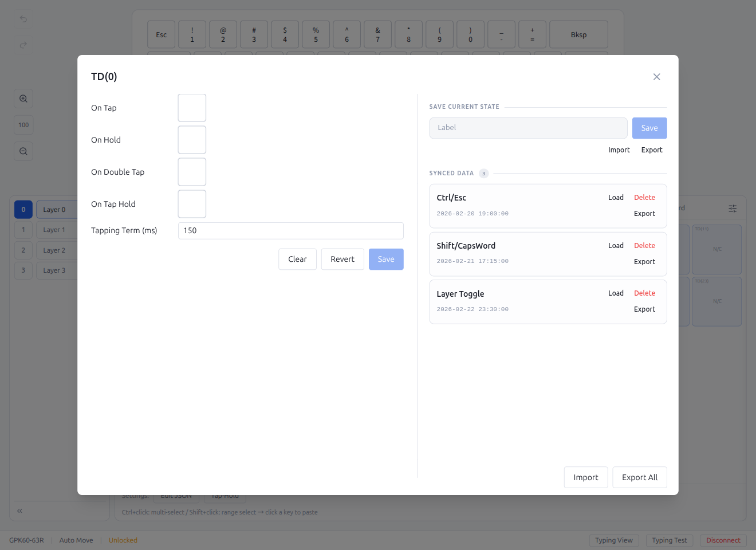Click the redo icon
Viewport: 756px width, 550px height.
[23, 45]
